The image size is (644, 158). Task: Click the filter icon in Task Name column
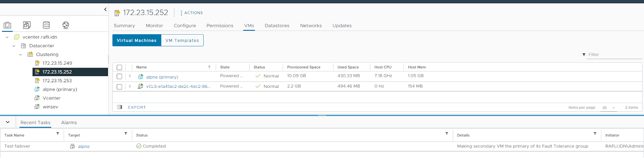coord(58,133)
